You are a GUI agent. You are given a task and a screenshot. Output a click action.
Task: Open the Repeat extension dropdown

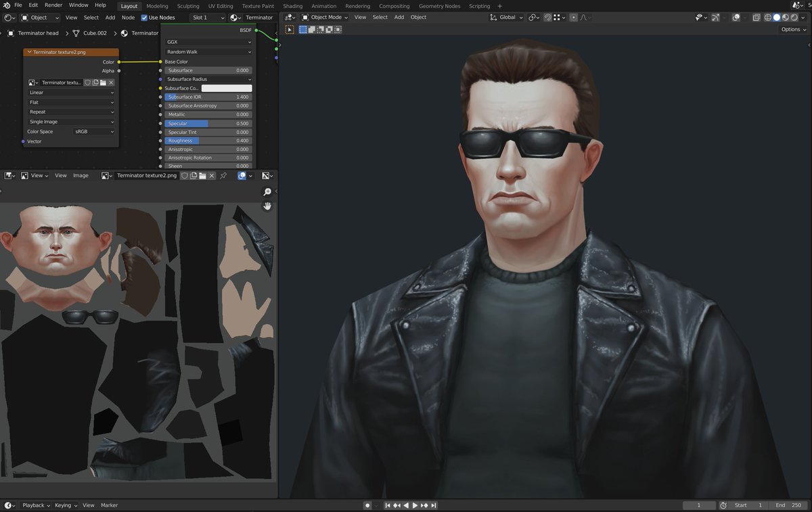pyautogui.click(x=71, y=112)
